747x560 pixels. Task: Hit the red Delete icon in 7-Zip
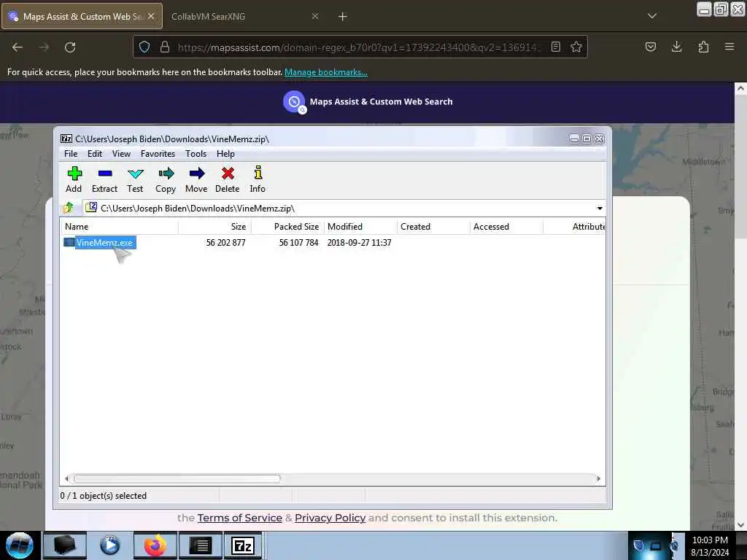pos(228,179)
